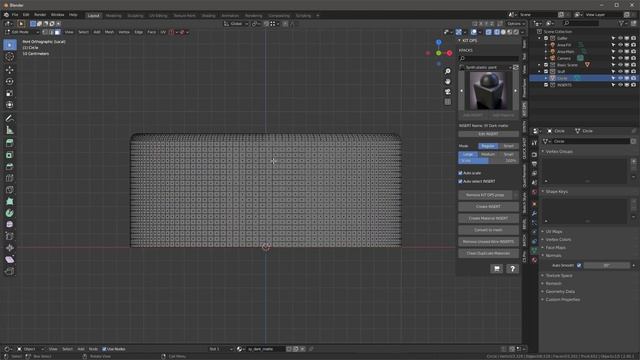Toggle Use Nodes checkbox

[x=104, y=349]
